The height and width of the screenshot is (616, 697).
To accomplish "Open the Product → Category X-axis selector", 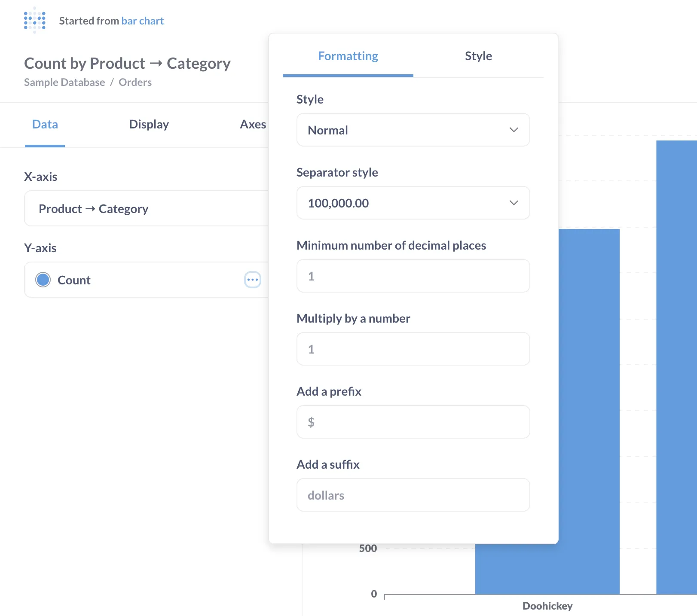I will click(146, 209).
